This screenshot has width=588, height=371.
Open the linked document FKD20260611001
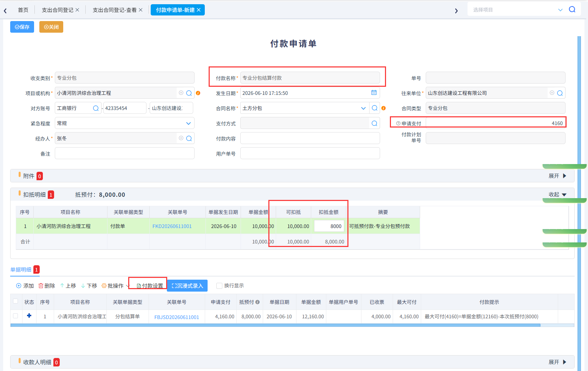tap(172, 226)
